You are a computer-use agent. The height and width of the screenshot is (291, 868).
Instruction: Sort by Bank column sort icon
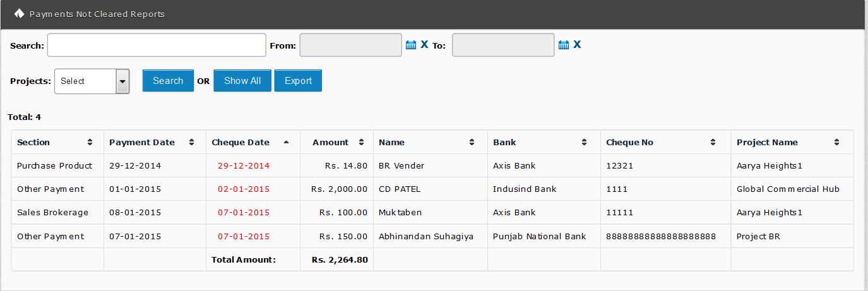[585, 143]
